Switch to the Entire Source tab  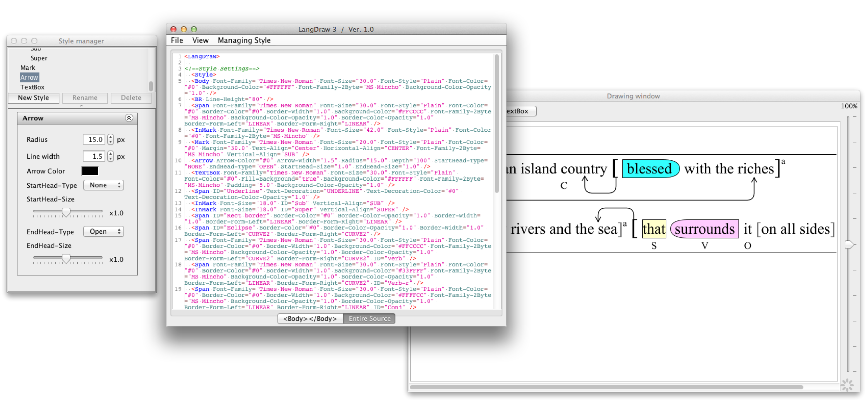coord(368,318)
